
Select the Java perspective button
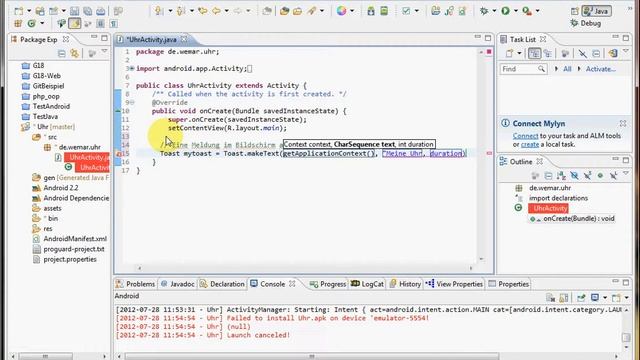pyautogui.click(x=597, y=11)
